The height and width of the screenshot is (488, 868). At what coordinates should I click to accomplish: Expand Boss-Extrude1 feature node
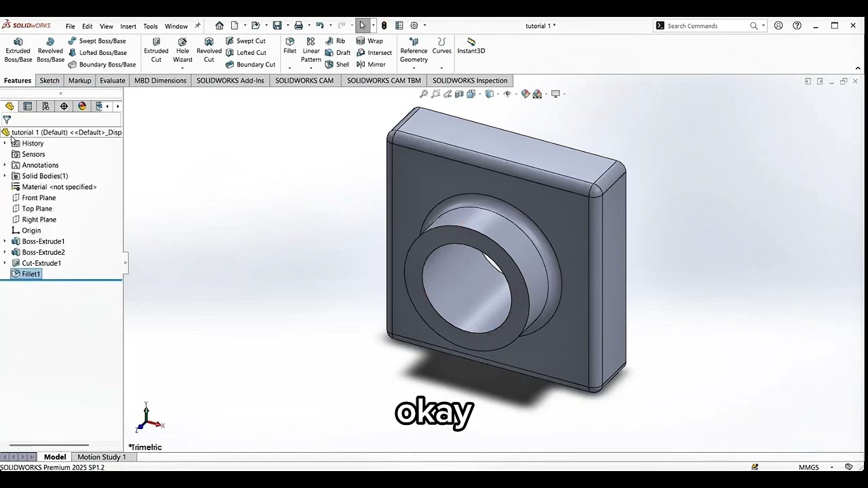(5, 241)
